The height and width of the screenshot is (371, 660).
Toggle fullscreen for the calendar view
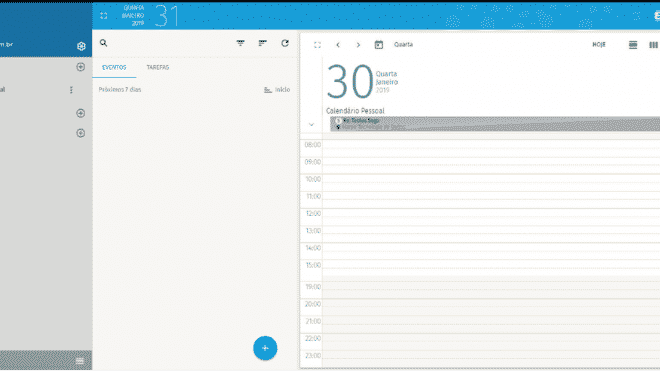pos(317,45)
